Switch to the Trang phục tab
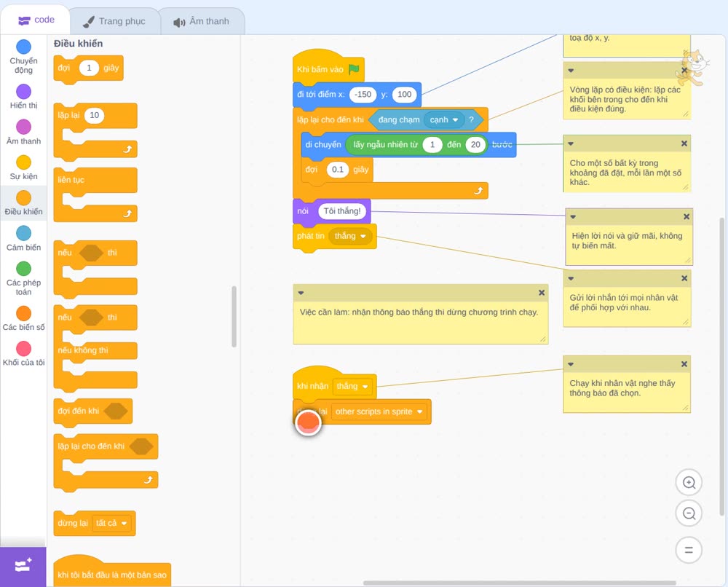The height and width of the screenshot is (587, 728). click(114, 21)
